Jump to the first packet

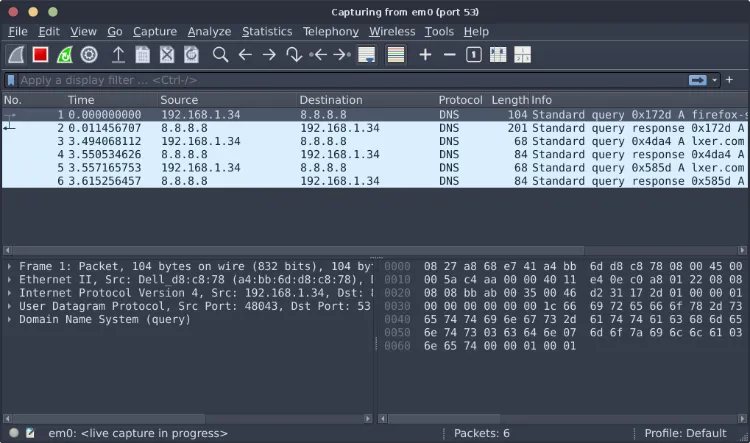click(318, 55)
